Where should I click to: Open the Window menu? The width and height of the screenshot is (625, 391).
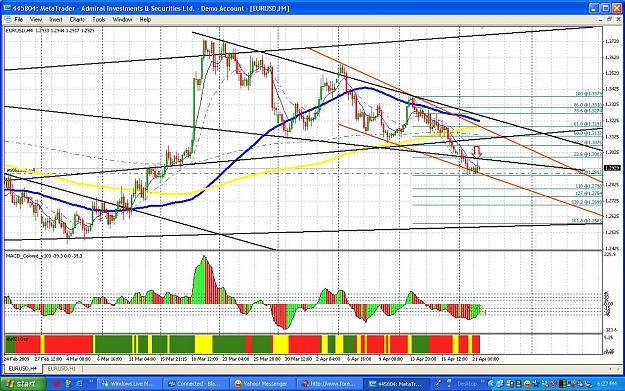click(122, 20)
